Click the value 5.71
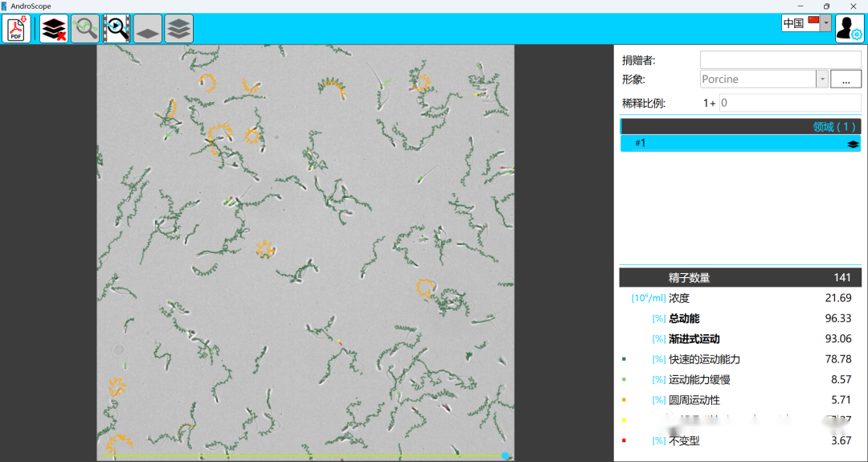 coord(841,399)
